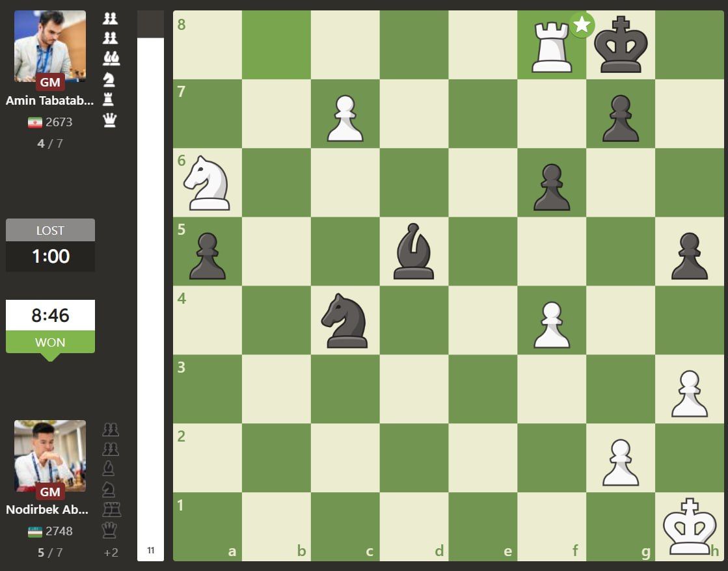The image size is (728, 571).
Task: Click the star badge on the f8 rook
Action: 582,25
